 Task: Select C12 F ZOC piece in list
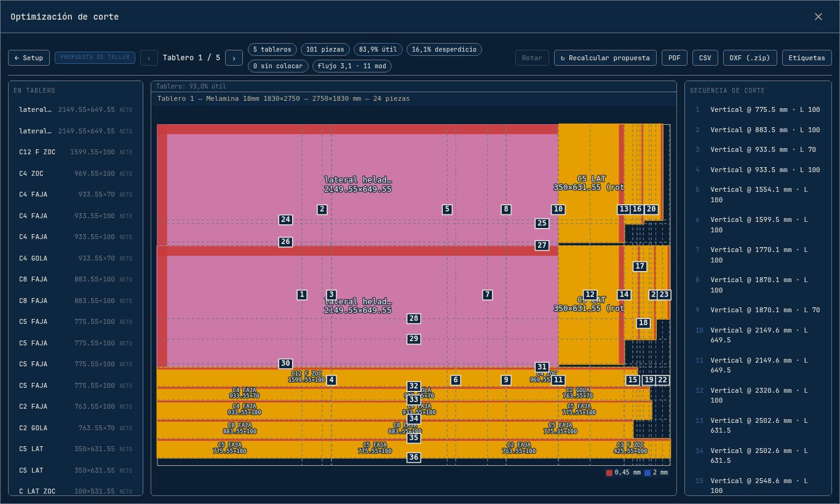pos(76,152)
